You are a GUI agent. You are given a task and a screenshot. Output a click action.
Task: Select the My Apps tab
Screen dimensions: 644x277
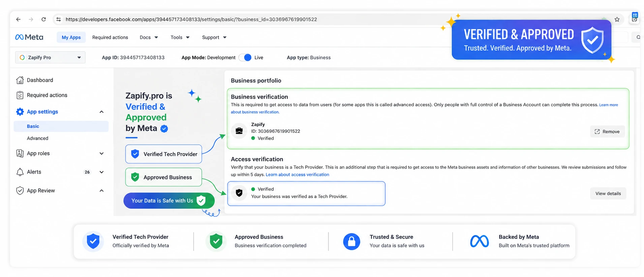[71, 37]
